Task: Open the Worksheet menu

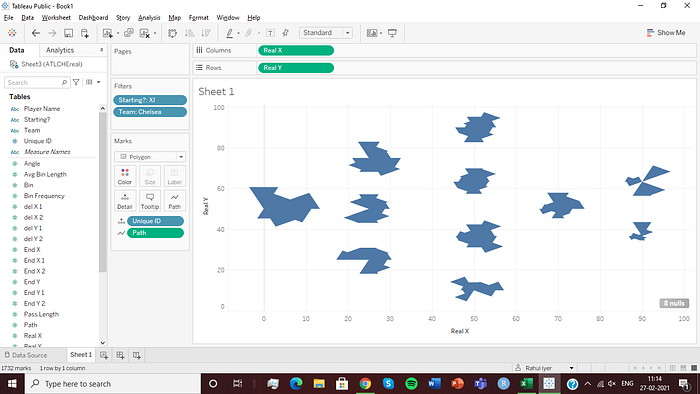Action: [56, 17]
